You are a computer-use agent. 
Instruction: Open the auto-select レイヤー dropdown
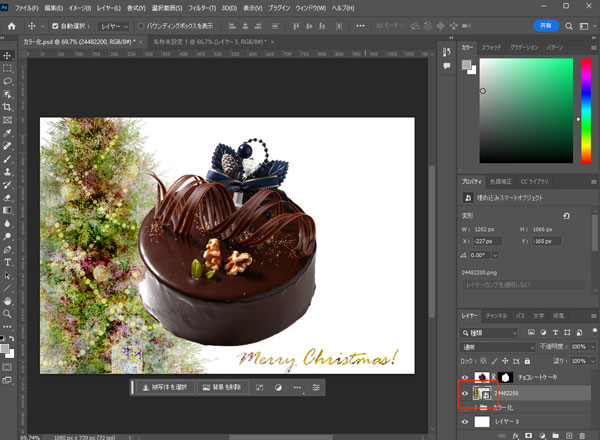tap(113, 24)
